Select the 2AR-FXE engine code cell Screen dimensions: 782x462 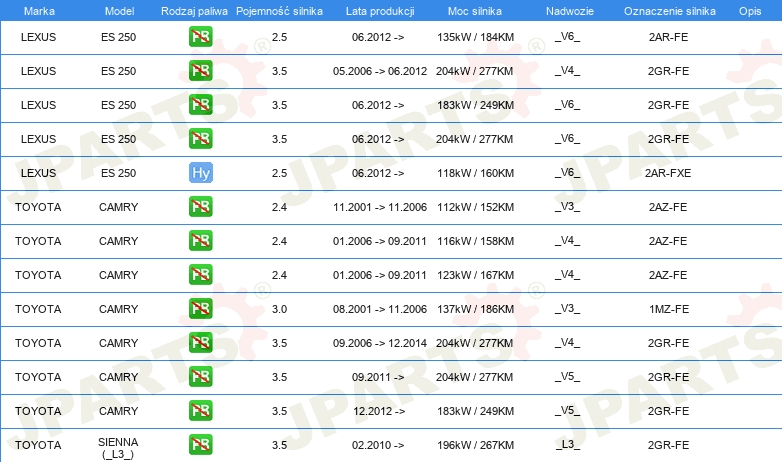pyautogui.click(x=668, y=173)
